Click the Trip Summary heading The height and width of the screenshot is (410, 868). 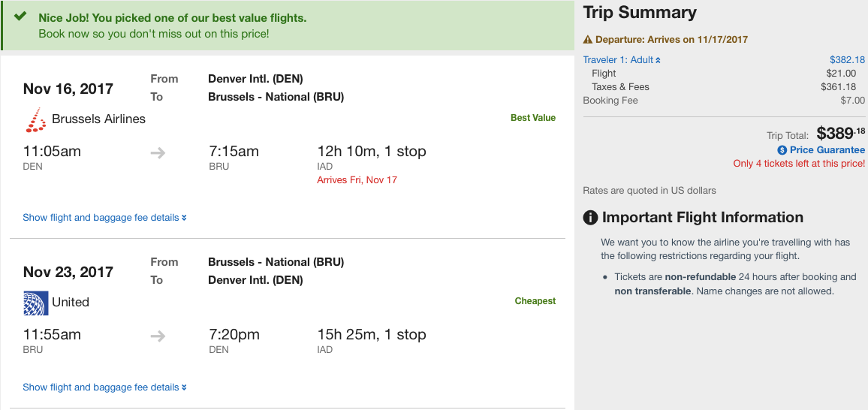640,13
